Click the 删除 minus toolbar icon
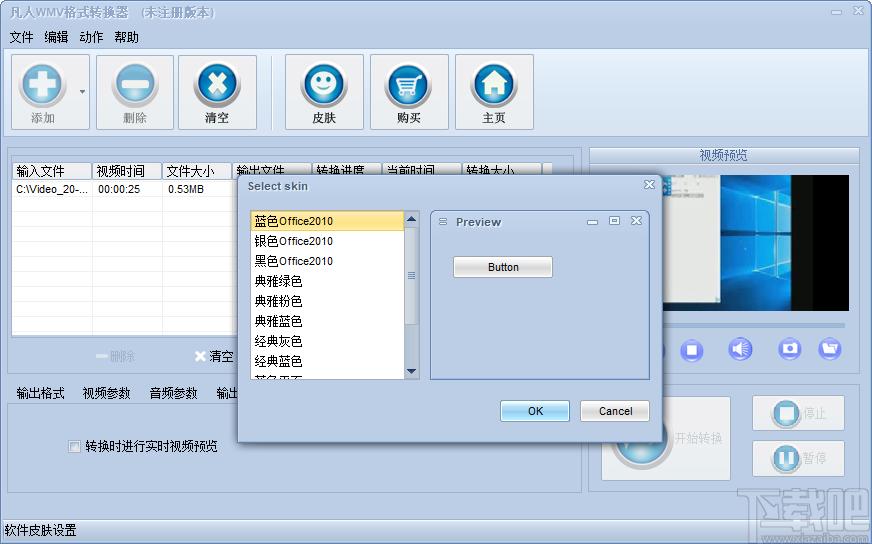872x544 pixels. click(x=135, y=86)
